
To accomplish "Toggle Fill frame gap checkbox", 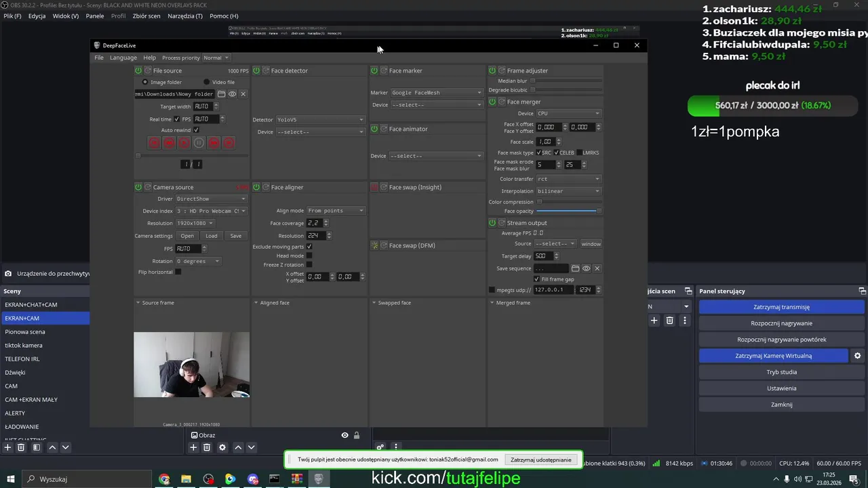I will [x=536, y=279].
